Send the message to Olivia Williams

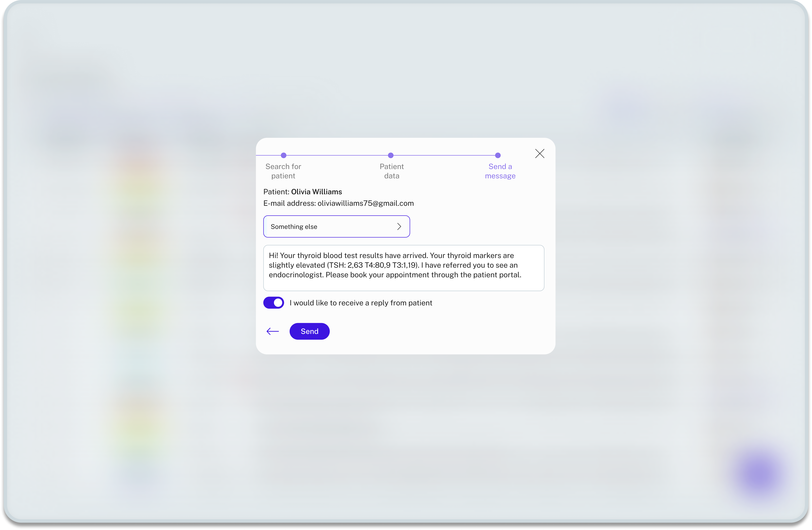click(309, 331)
